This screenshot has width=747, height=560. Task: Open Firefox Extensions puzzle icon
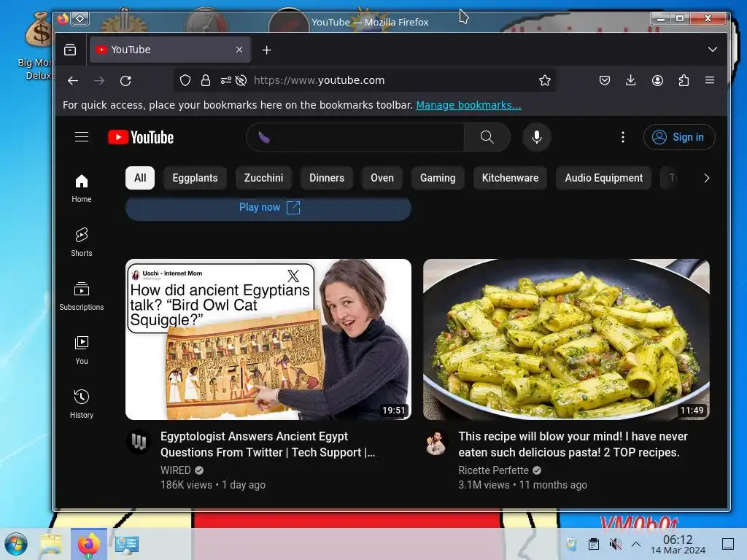point(684,80)
